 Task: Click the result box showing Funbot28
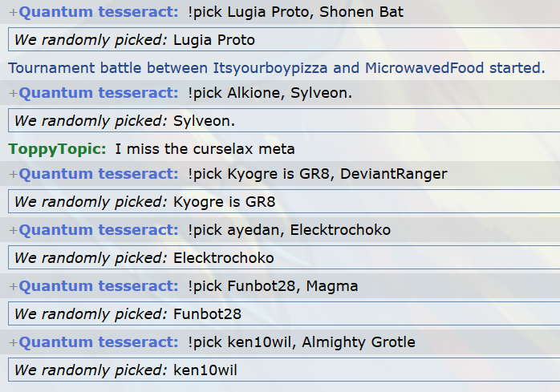pyautogui.click(x=282, y=314)
